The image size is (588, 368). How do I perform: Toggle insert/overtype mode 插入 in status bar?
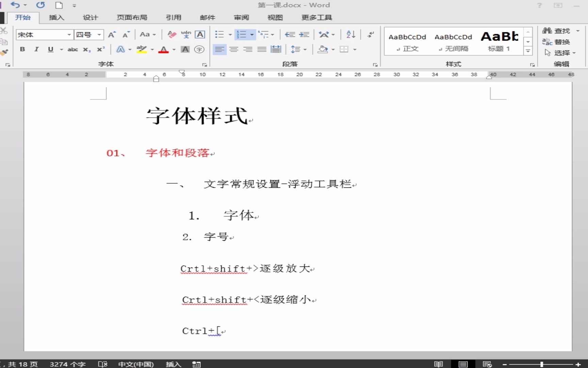pyautogui.click(x=174, y=364)
